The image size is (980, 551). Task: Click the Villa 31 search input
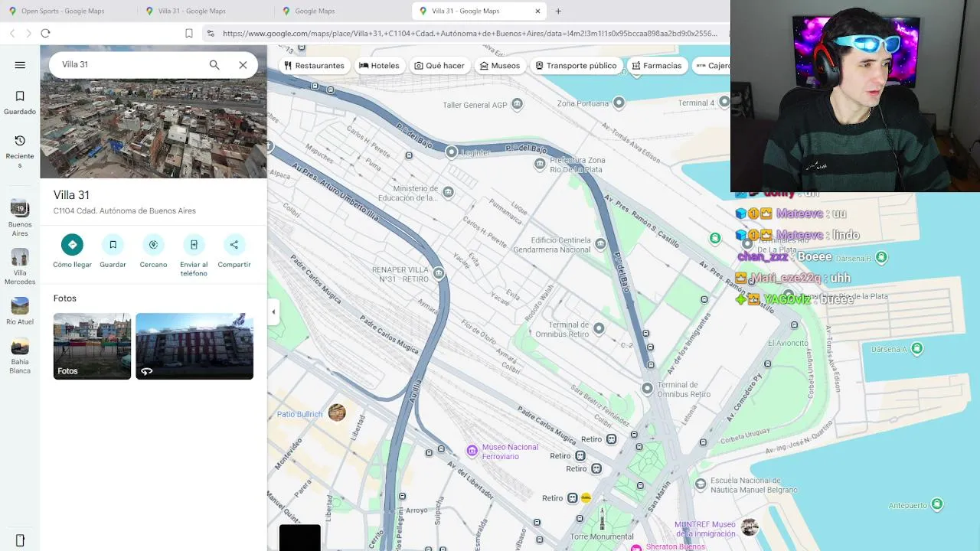(x=130, y=65)
